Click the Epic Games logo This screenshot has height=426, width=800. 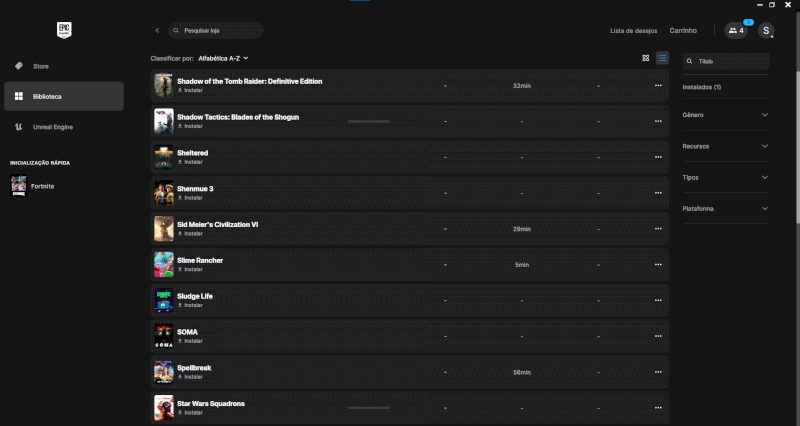tap(63, 30)
